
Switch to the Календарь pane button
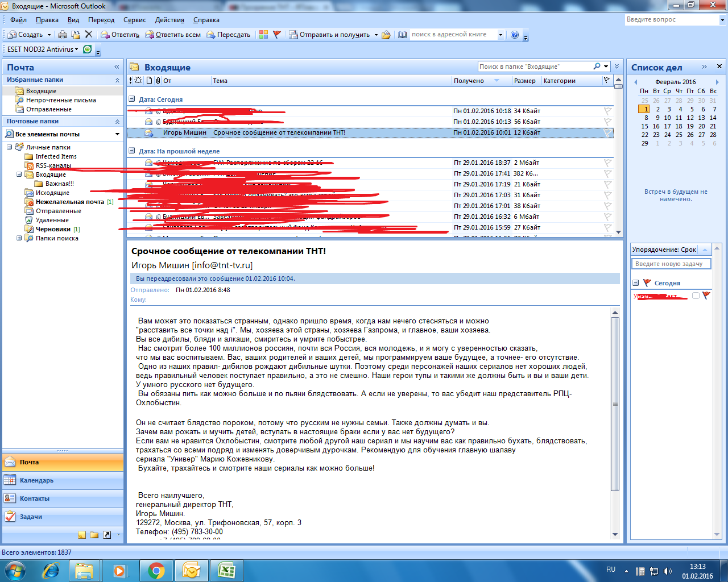(63, 480)
